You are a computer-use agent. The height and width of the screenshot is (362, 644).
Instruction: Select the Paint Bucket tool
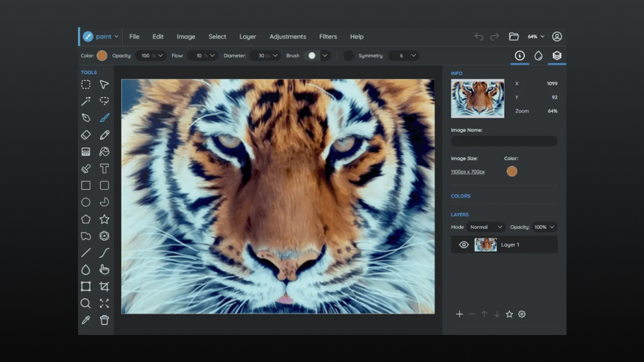pos(104,151)
